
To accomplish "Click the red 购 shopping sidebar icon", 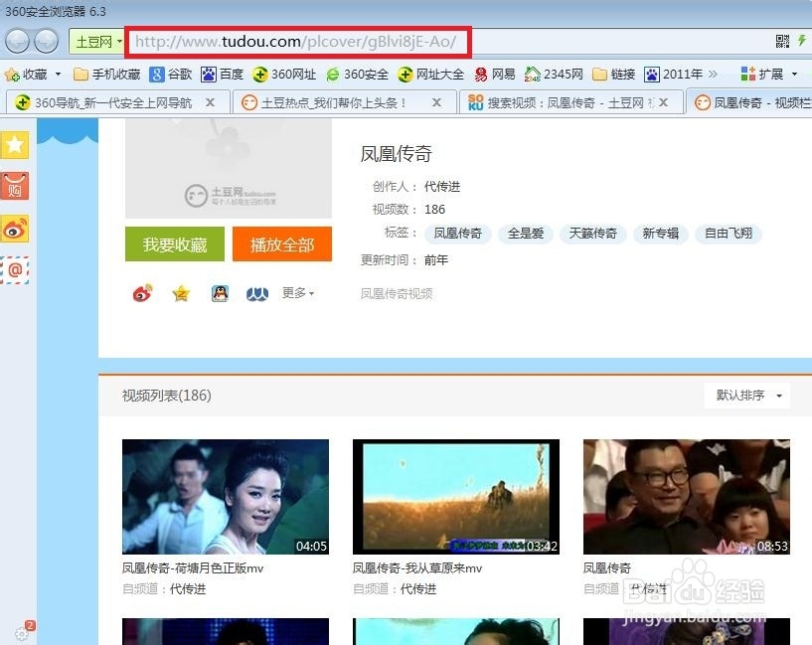I will (x=15, y=187).
